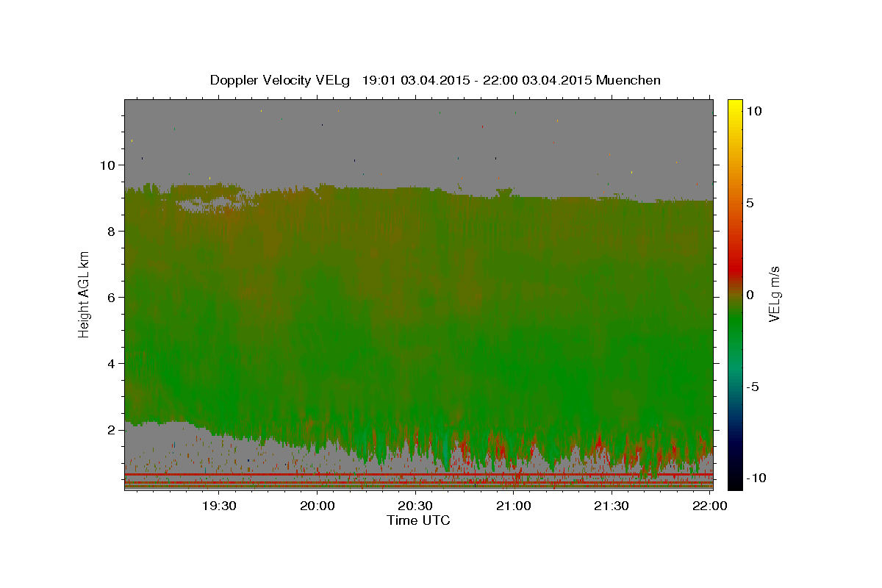Click colorbar value '10' at top

pyautogui.click(x=753, y=111)
